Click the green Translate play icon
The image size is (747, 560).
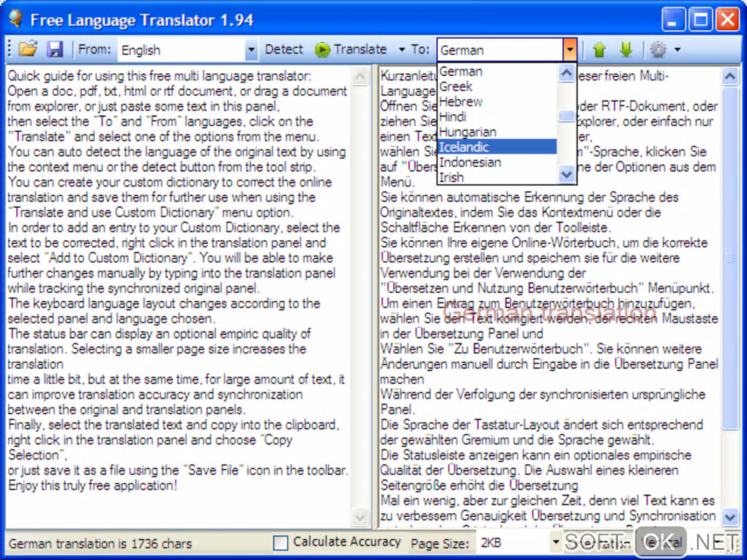[322, 50]
